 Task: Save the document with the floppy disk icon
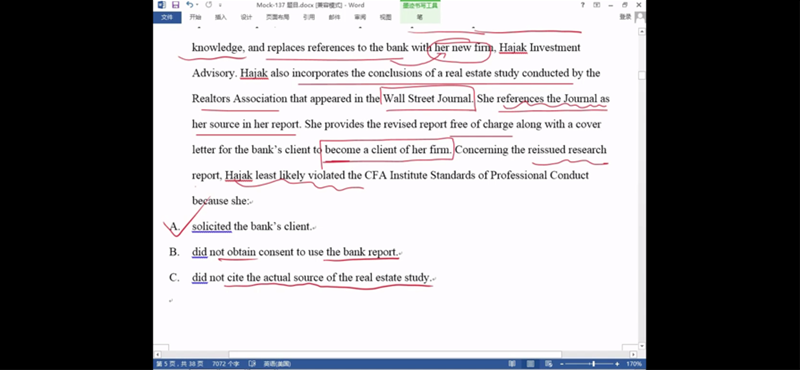coord(176,5)
